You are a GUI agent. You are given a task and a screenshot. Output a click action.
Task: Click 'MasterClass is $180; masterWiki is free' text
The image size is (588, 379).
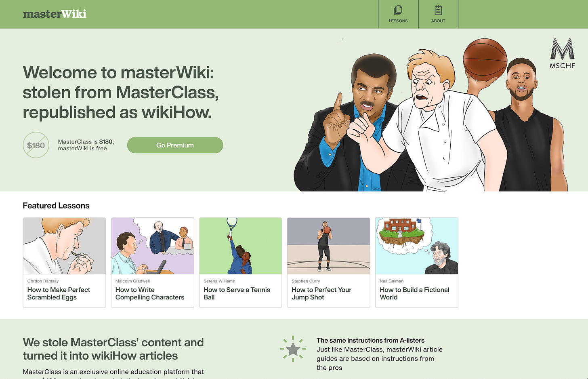86,145
